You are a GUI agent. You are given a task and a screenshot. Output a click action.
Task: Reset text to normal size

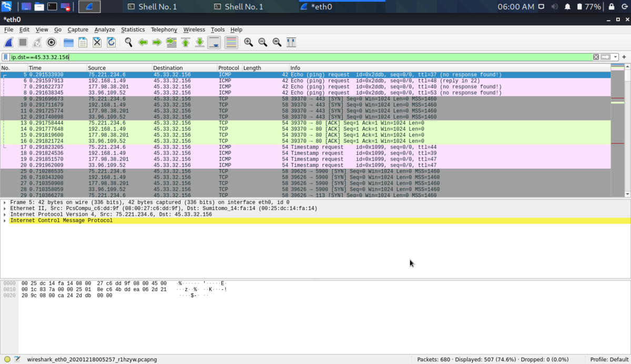click(277, 43)
